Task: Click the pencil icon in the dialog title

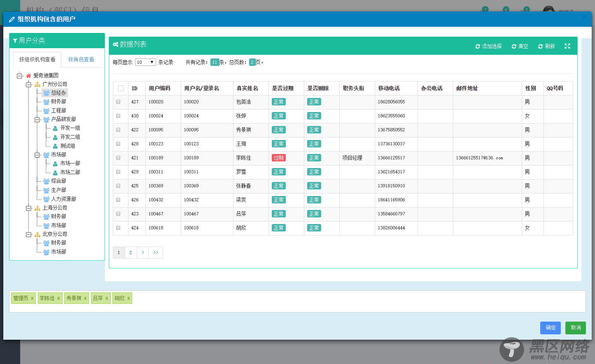Action: (x=12, y=19)
